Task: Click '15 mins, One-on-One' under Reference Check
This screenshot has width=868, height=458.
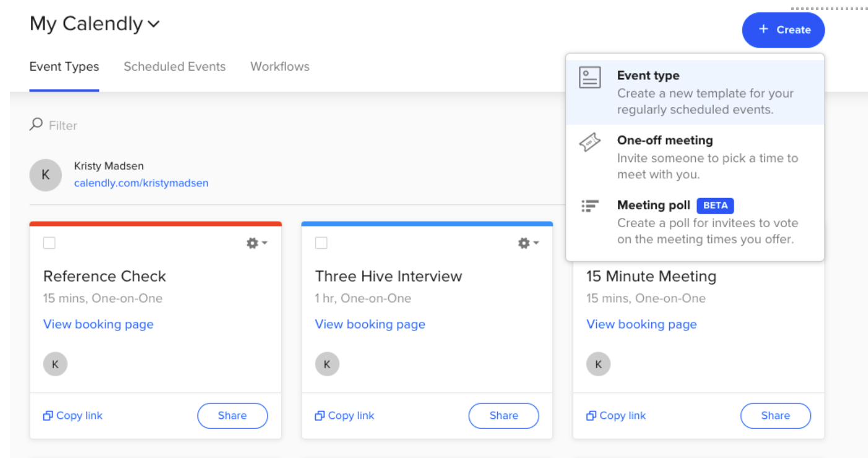Action: coord(103,298)
